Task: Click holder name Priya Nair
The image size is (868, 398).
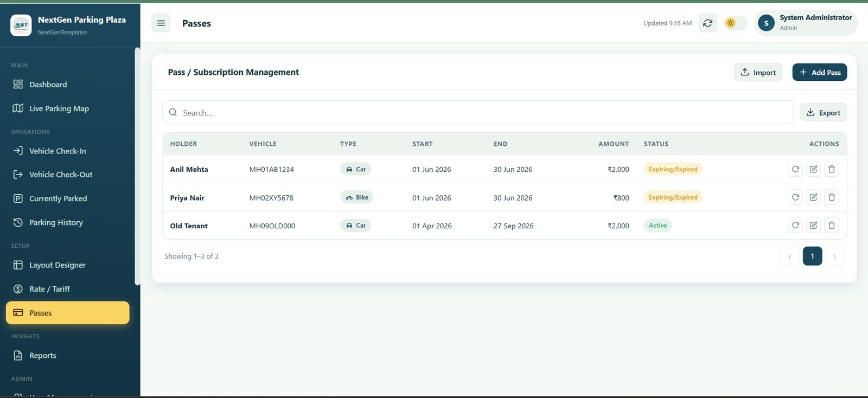Action: [x=187, y=198]
